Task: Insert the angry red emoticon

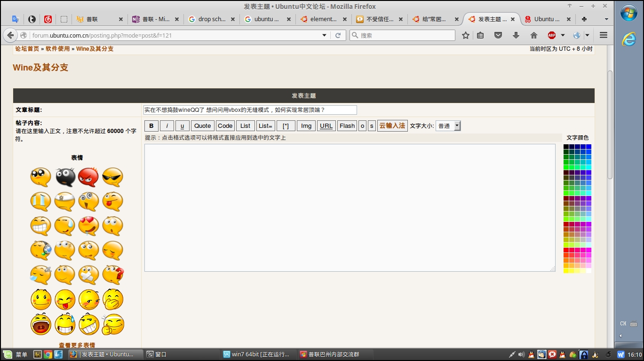Action: click(88, 177)
